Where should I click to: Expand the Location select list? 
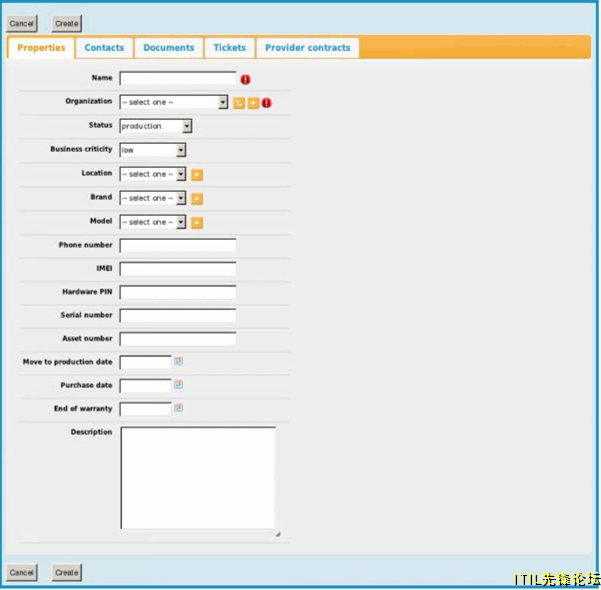153,174
